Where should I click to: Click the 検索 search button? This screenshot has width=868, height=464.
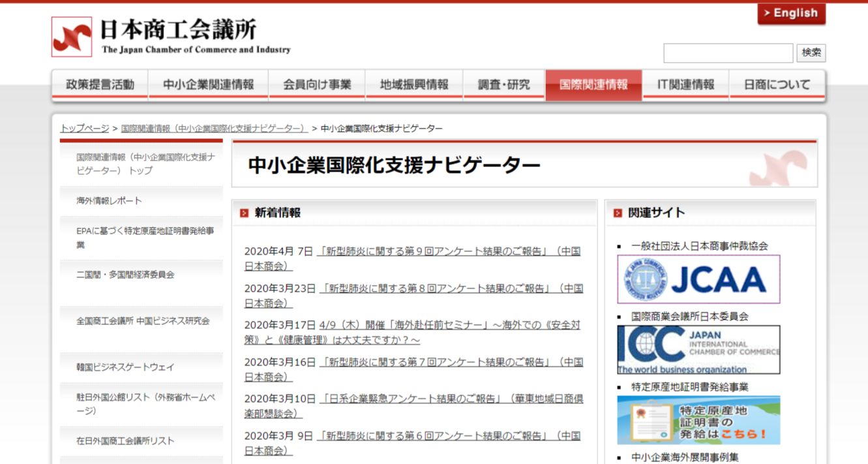[x=811, y=53]
